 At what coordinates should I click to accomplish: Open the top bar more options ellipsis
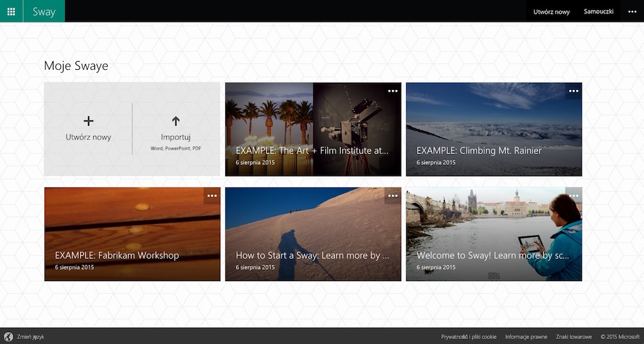point(632,11)
